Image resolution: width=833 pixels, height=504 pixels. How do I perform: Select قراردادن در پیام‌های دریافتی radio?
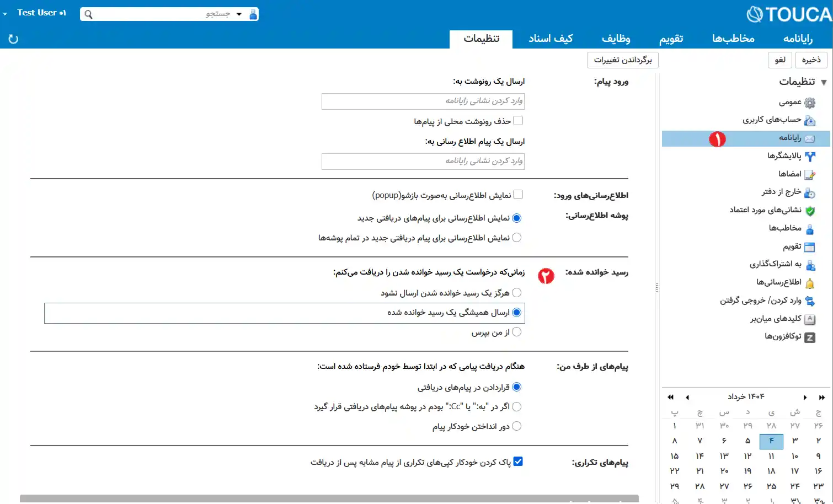tap(517, 387)
